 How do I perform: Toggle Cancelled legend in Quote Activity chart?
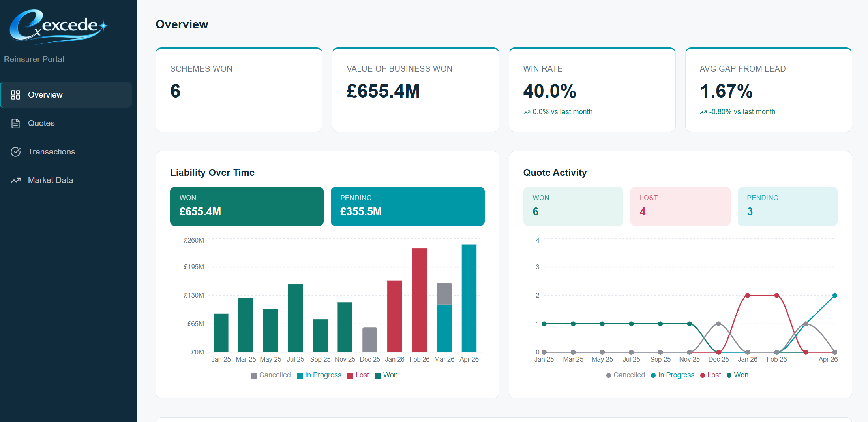[625, 375]
